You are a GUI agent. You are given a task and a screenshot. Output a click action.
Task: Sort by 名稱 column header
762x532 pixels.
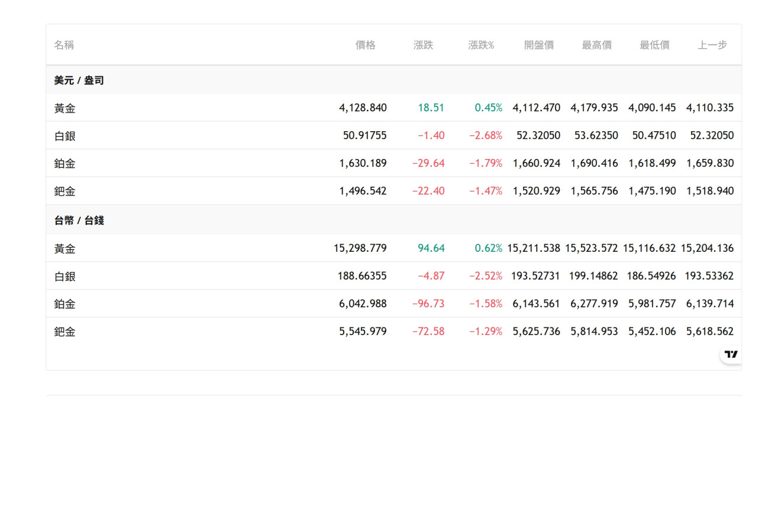64,45
